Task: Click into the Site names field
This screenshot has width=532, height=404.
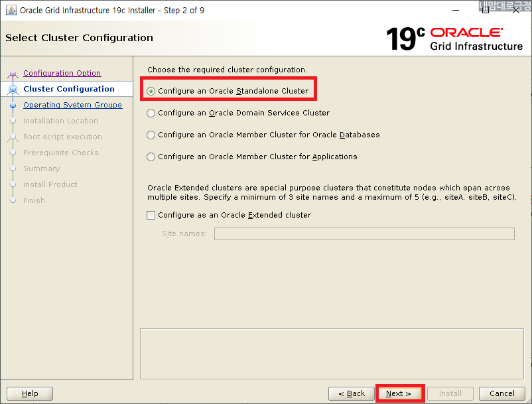Action: (x=364, y=234)
